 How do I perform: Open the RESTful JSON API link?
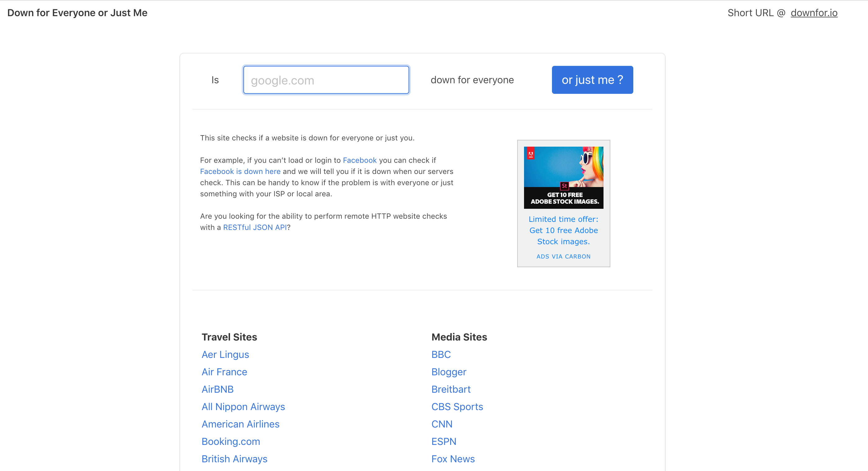coord(255,227)
